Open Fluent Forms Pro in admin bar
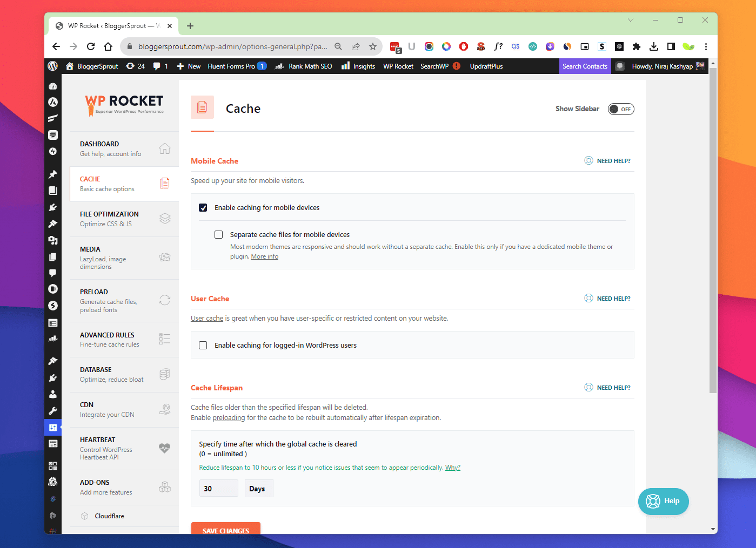756x548 pixels. [237, 66]
